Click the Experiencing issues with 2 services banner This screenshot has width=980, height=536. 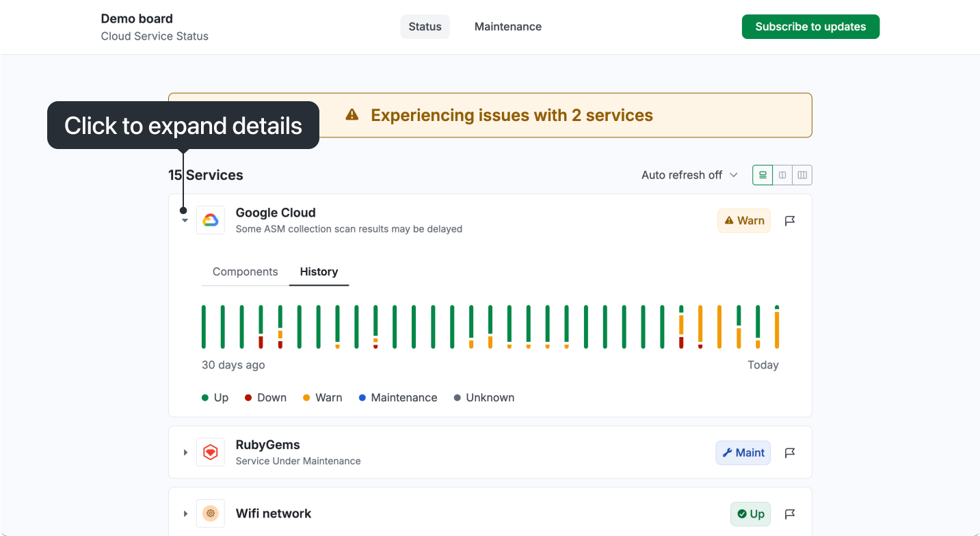pos(511,115)
